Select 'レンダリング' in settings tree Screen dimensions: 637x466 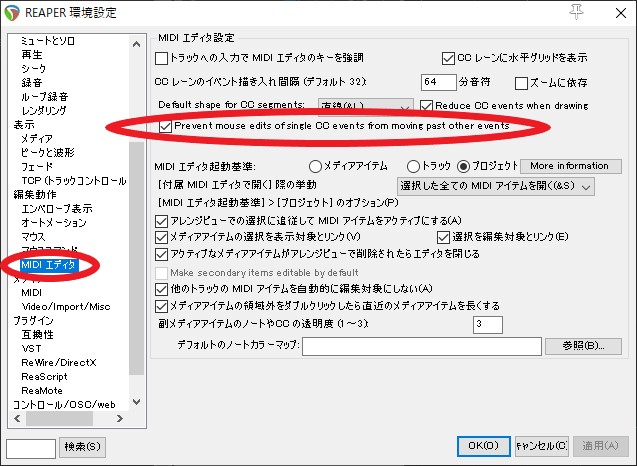(x=44, y=111)
